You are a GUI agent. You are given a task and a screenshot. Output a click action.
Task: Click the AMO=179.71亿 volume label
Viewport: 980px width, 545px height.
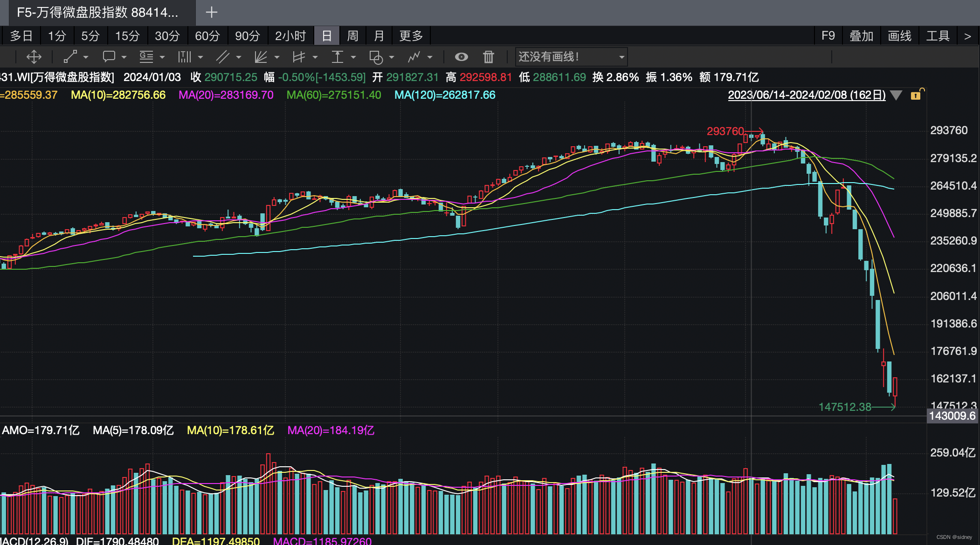(41, 430)
